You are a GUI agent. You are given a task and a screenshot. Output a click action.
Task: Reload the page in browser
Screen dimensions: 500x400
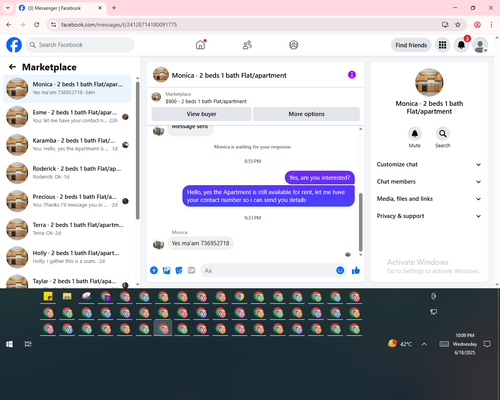point(37,25)
